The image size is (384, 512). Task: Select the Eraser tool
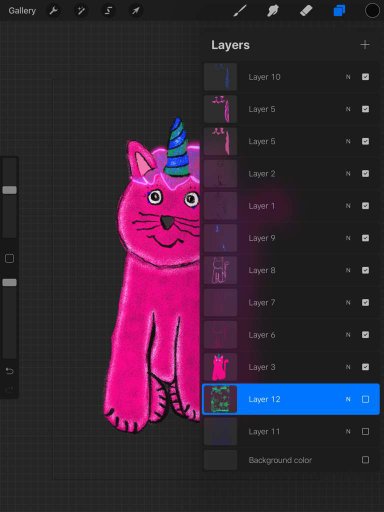click(x=306, y=11)
